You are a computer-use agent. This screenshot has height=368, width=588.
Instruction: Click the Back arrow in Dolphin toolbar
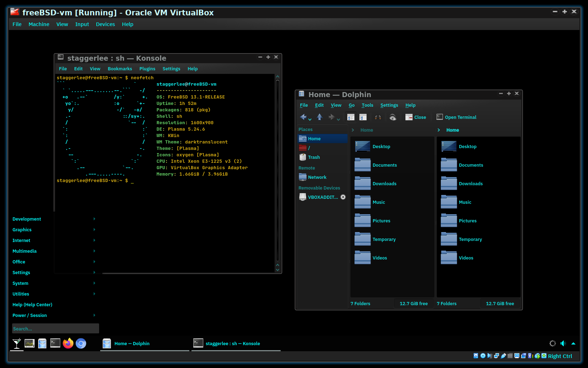pos(303,117)
